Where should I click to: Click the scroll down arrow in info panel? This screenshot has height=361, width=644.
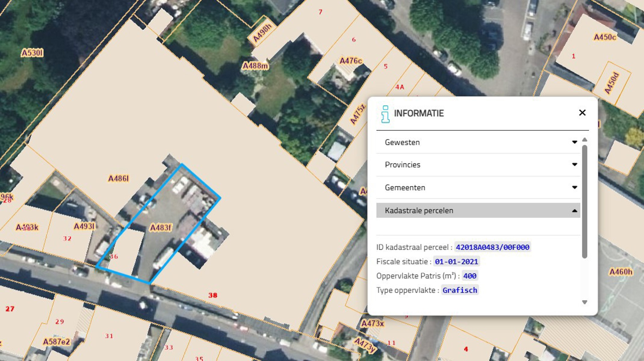click(x=584, y=302)
